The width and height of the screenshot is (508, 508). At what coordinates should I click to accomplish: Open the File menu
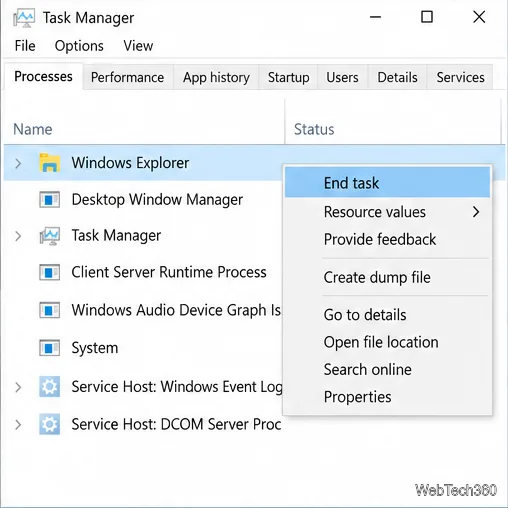pyautogui.click(x=25, y=46)
